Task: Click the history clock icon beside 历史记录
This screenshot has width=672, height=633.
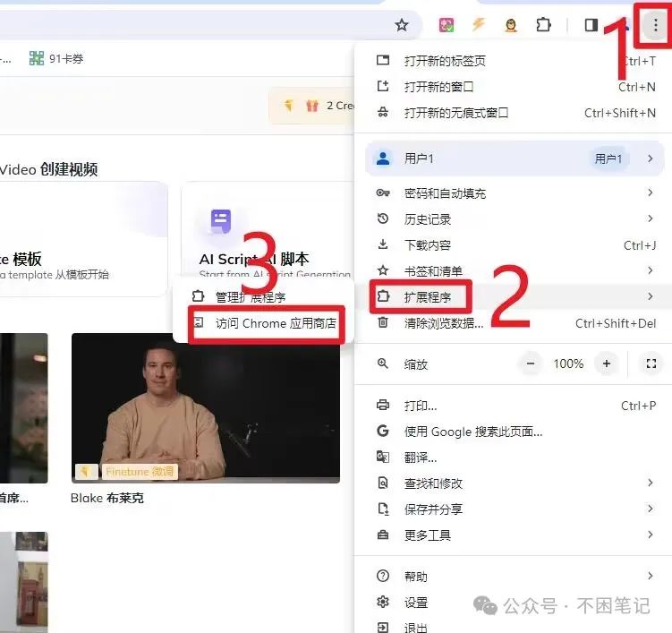Action: [383, 218]
